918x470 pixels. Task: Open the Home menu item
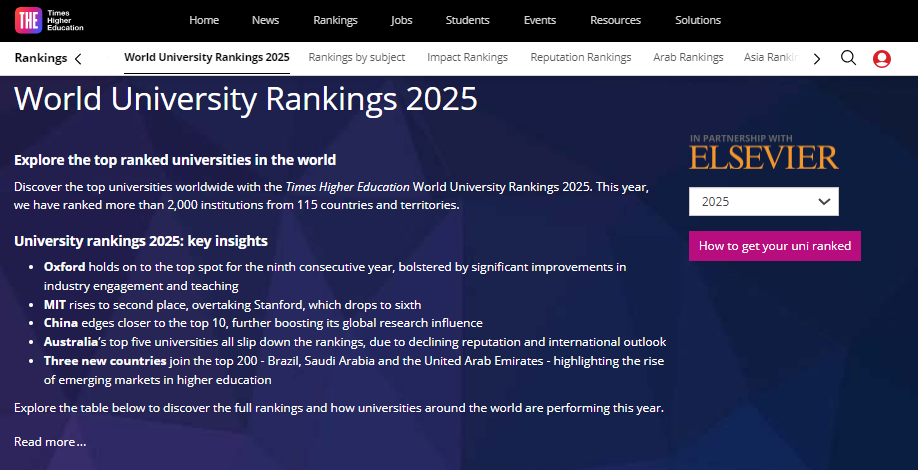point(204,20)
